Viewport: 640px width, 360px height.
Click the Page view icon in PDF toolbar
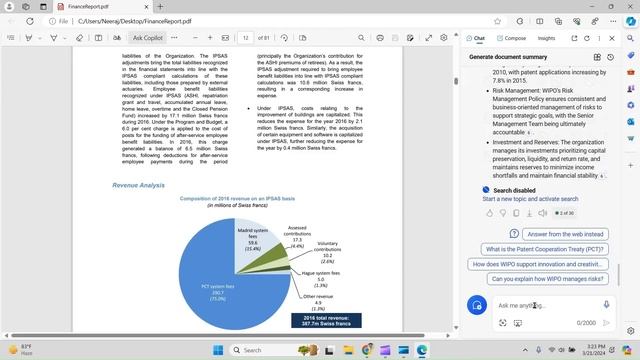tap(302, 38)
